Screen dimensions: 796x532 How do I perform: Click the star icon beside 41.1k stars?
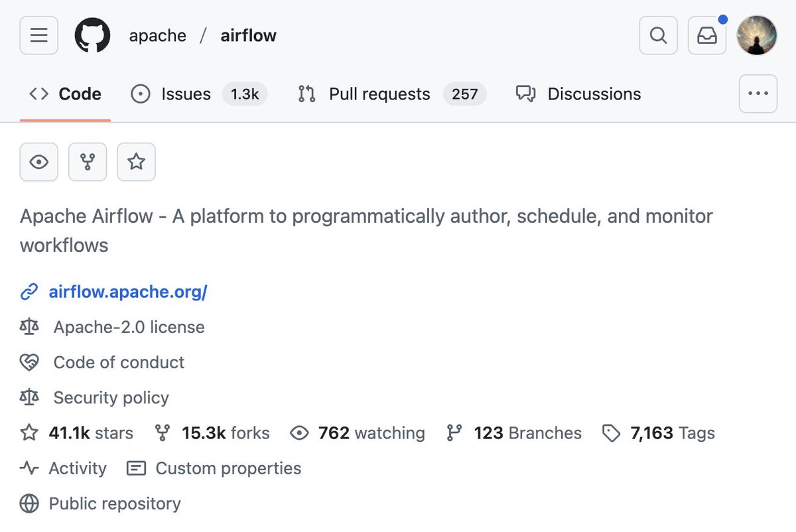tap(29, 433)
